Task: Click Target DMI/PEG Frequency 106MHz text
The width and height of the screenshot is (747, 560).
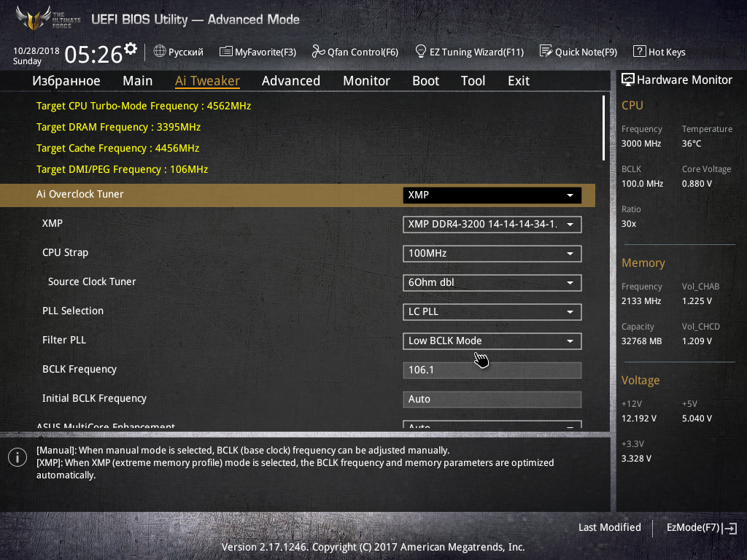Action: pos(122,169)
